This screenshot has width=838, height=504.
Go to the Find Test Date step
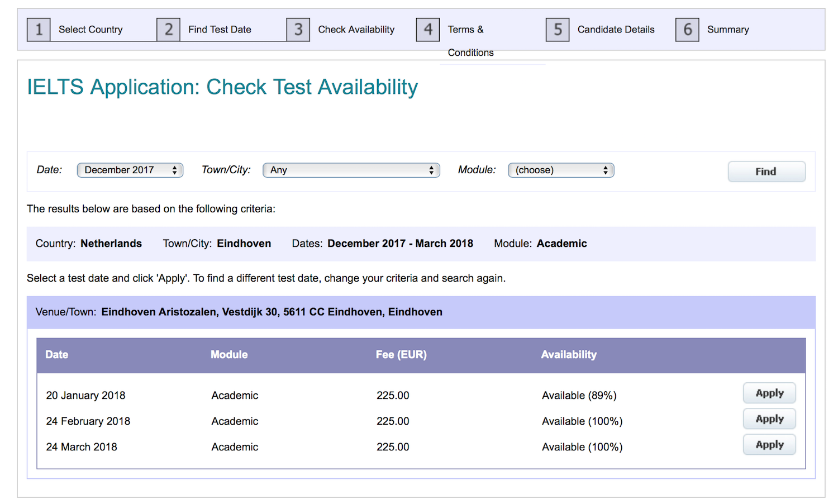tap(220, 30)
